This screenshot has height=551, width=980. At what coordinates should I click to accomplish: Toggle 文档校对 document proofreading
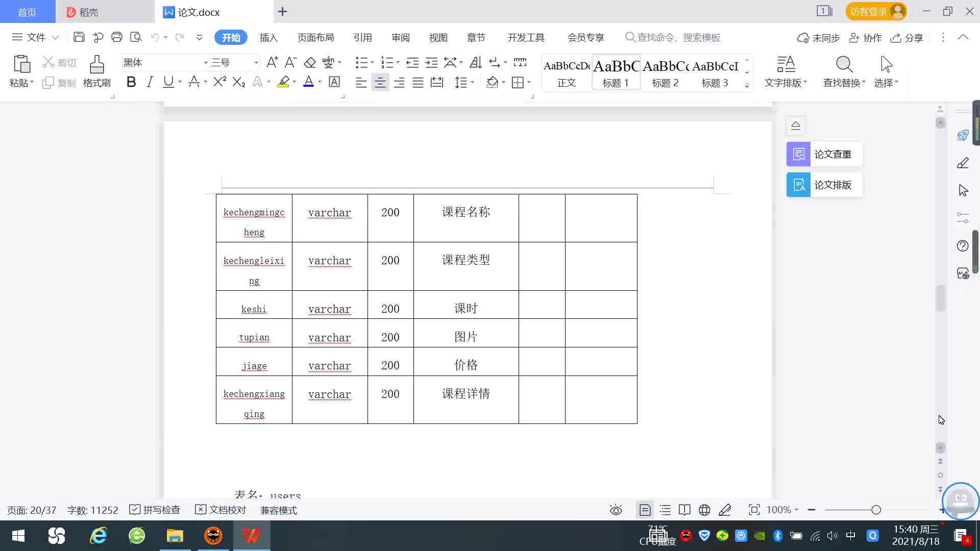pos(221,510)
